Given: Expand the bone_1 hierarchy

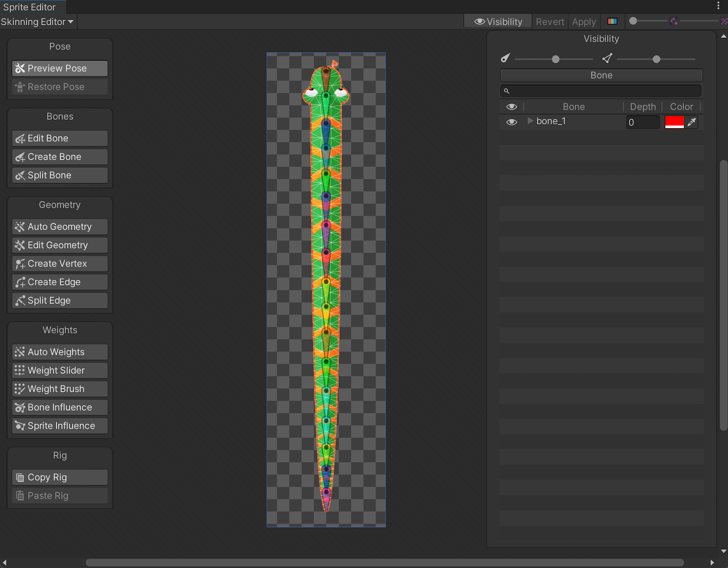Looking at the screenshot, I should click(530, 121).
